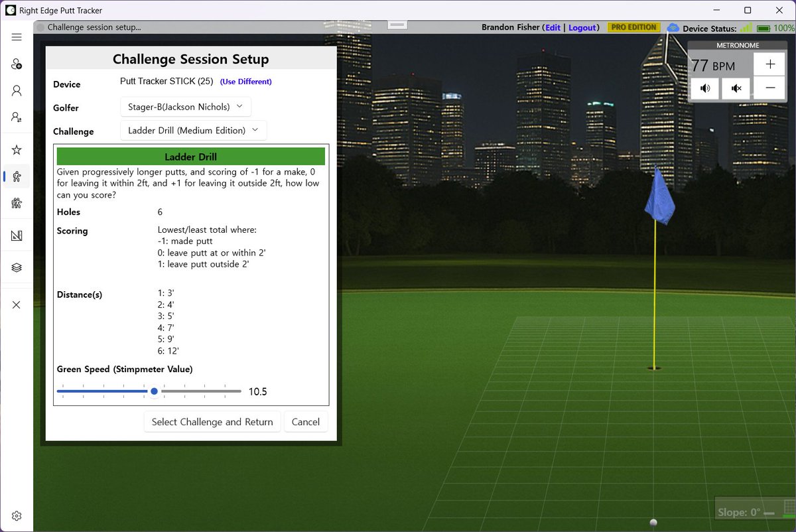This screenshot has height=532, width=796.
Task: Click the switch golfer icon
Action: 17,117
